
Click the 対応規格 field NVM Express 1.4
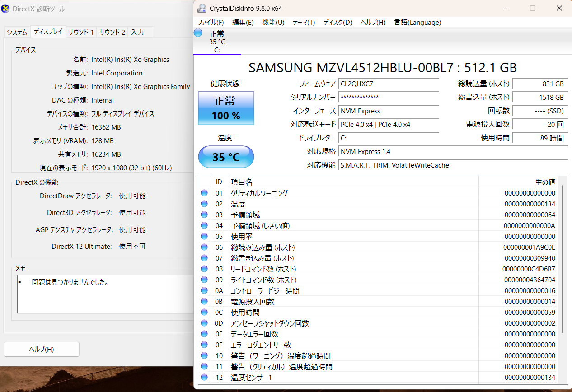(453, 151)
